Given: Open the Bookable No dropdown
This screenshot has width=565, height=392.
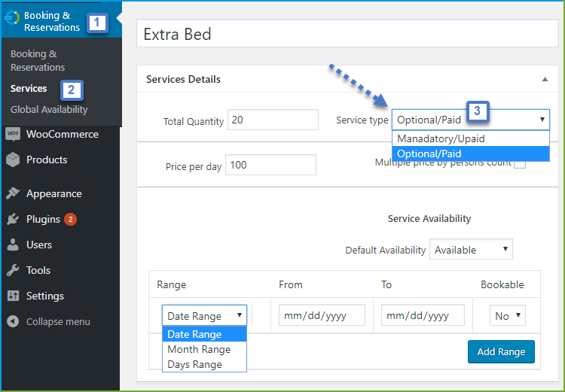Looking at the screenshot, I should pyautogui.click(x=507, y=316).
